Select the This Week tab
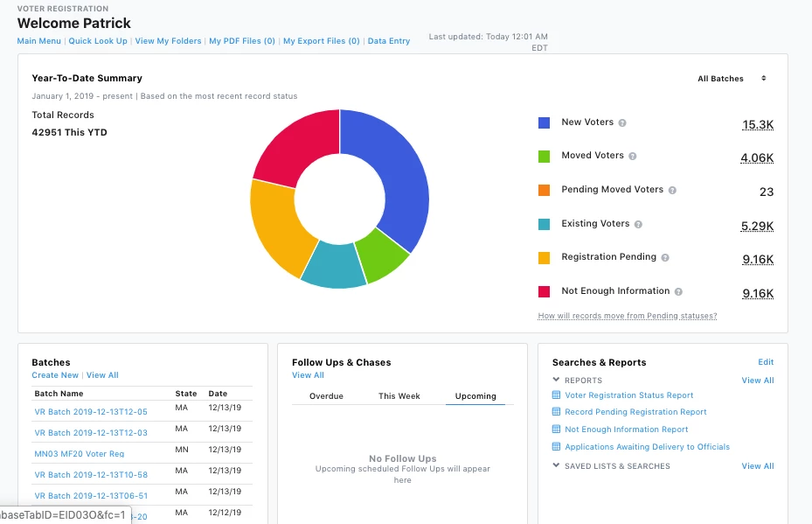The image size is (812, 524). 399,396
